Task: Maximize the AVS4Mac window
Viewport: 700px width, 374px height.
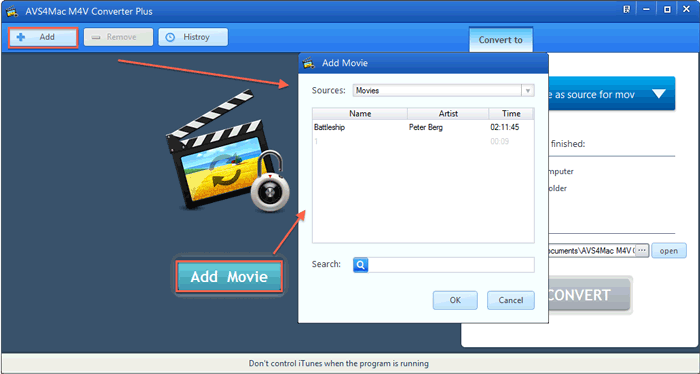Action: (667, 9)
